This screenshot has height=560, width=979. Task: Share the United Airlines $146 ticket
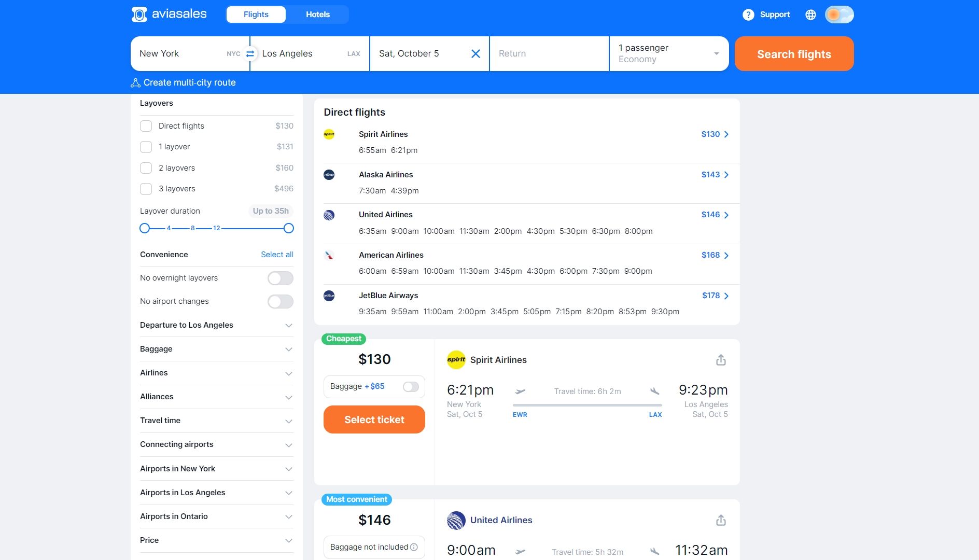(x=721, y=520)
